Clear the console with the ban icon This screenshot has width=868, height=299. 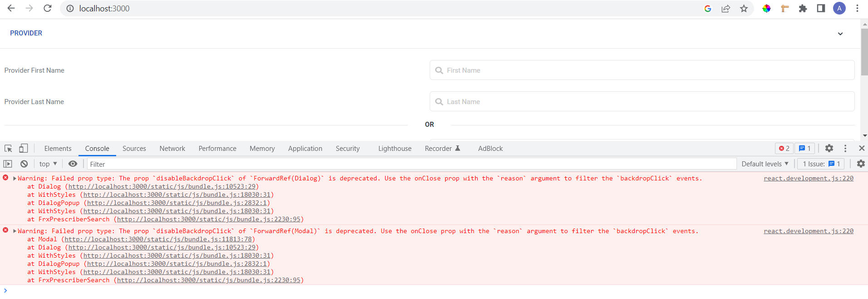coord(24,164)
